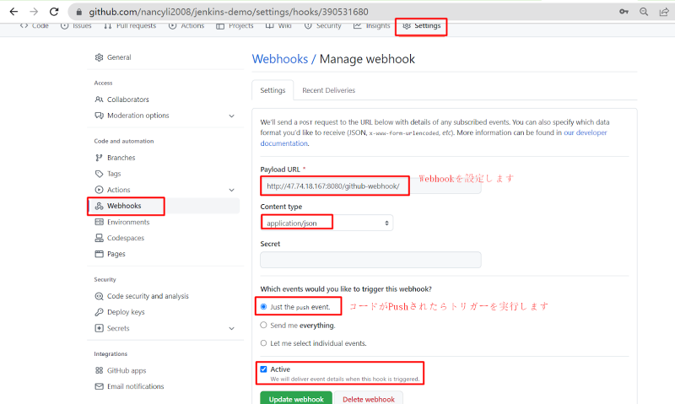
Task: Open the 'our developer documentation' link
Action: 585,133
